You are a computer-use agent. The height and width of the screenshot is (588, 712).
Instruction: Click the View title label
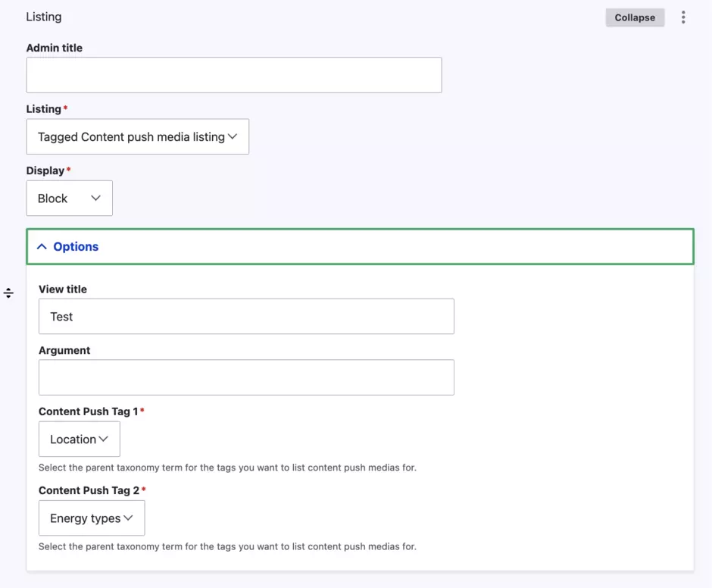(62, 289)
